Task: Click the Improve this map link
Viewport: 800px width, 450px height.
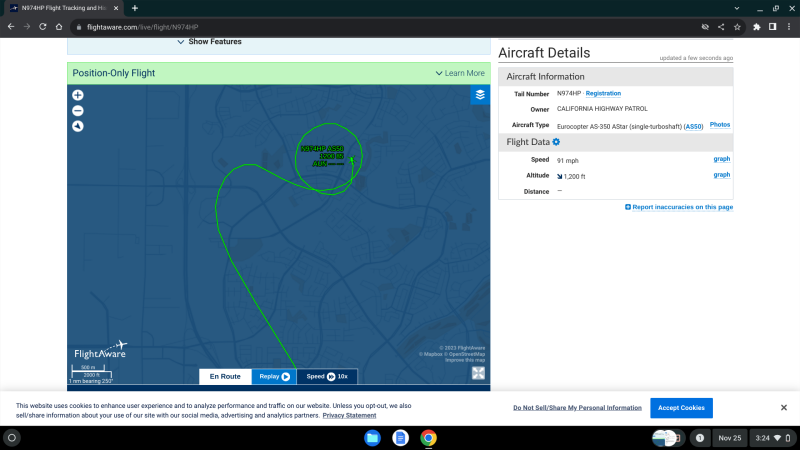Action: tap(465, 360)
